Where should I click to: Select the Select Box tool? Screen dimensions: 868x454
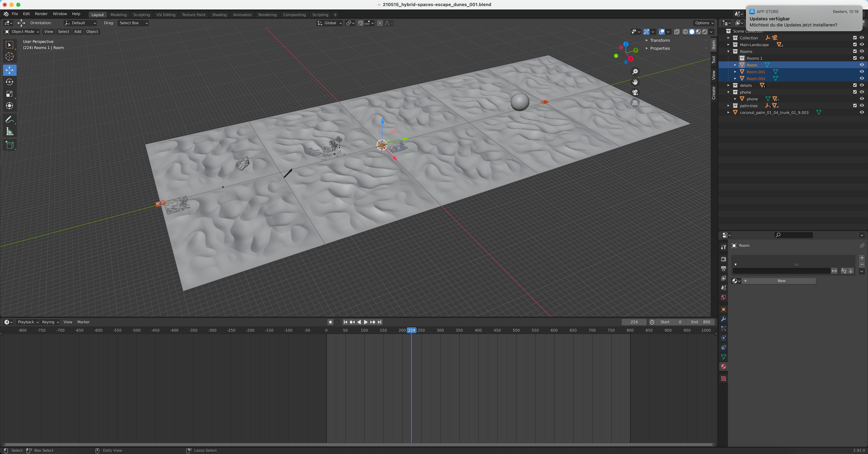pos(9,45)
